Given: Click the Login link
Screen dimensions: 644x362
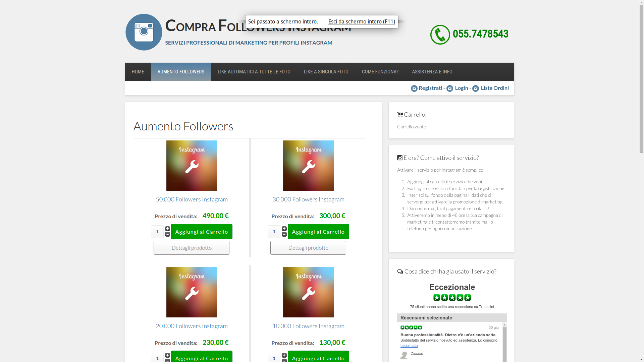Looking at the screenshot, I should 462,88.
